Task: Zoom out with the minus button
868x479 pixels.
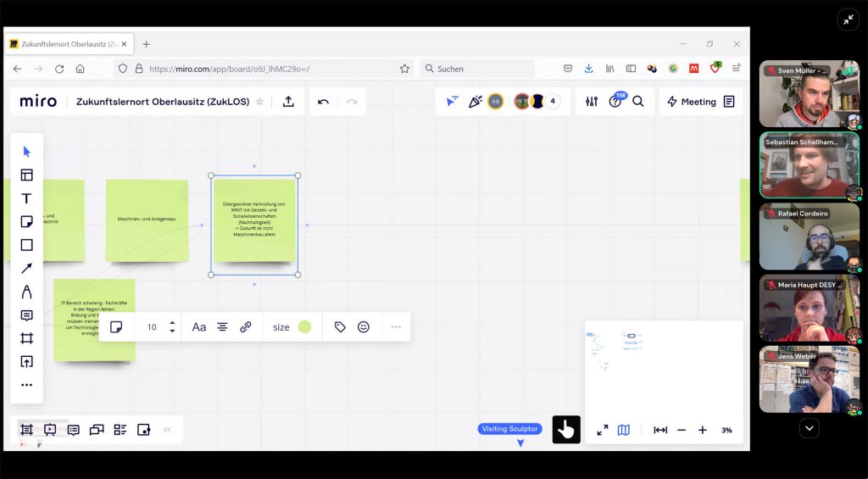Action: [682, 430]
